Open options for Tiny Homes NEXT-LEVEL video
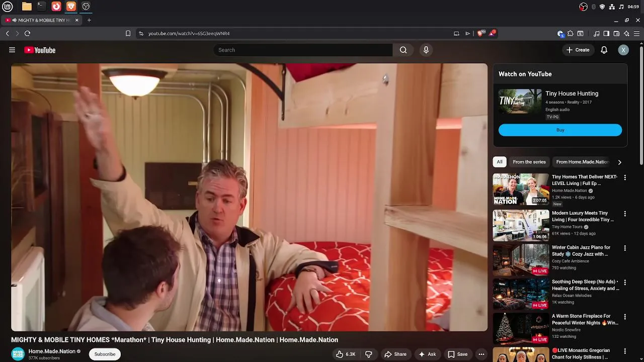 point(625,177)
